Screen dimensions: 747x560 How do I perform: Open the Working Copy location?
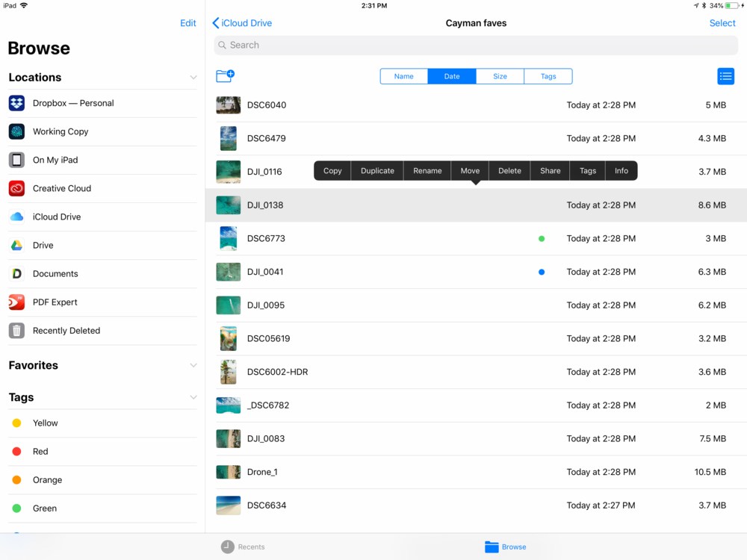[60, 131]
